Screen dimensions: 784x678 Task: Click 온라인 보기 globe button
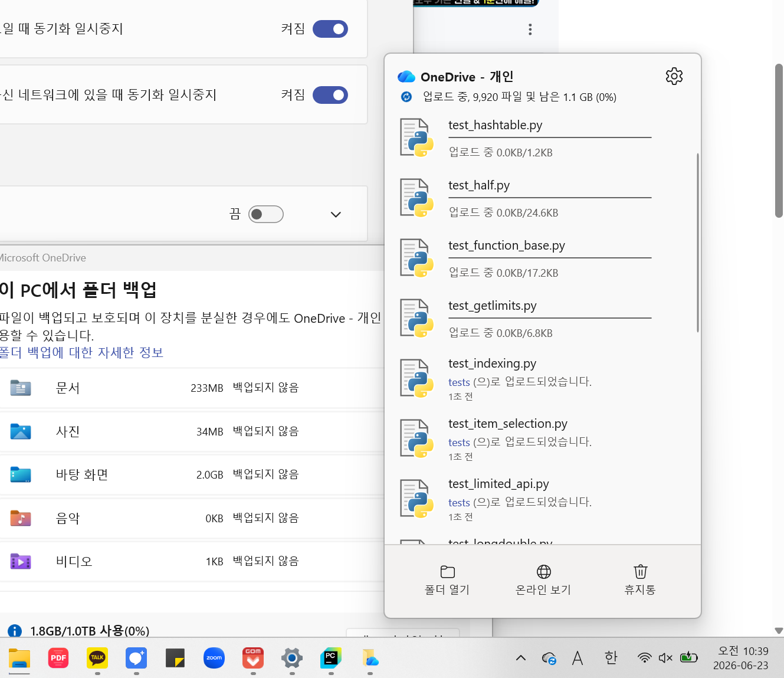pos(543,580)
